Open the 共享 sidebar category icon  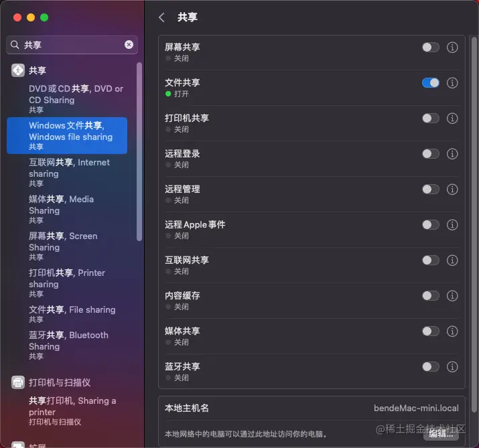pos(18,70)
